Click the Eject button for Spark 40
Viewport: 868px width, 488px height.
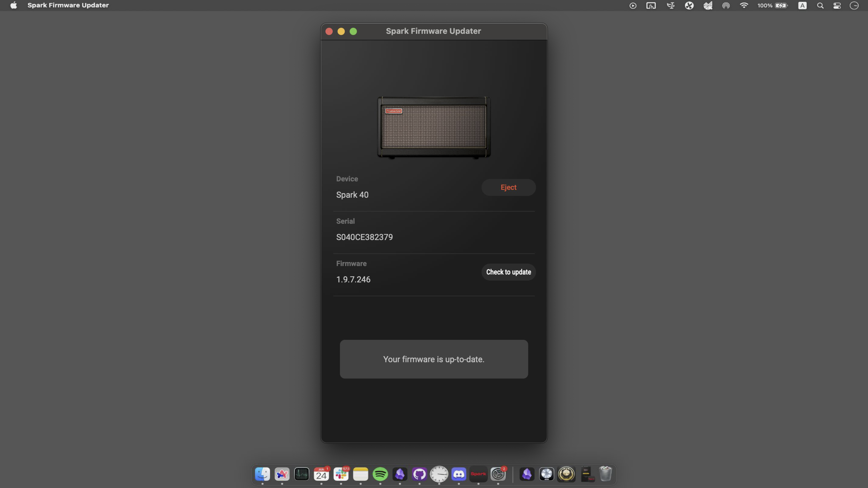coord(508,187)
